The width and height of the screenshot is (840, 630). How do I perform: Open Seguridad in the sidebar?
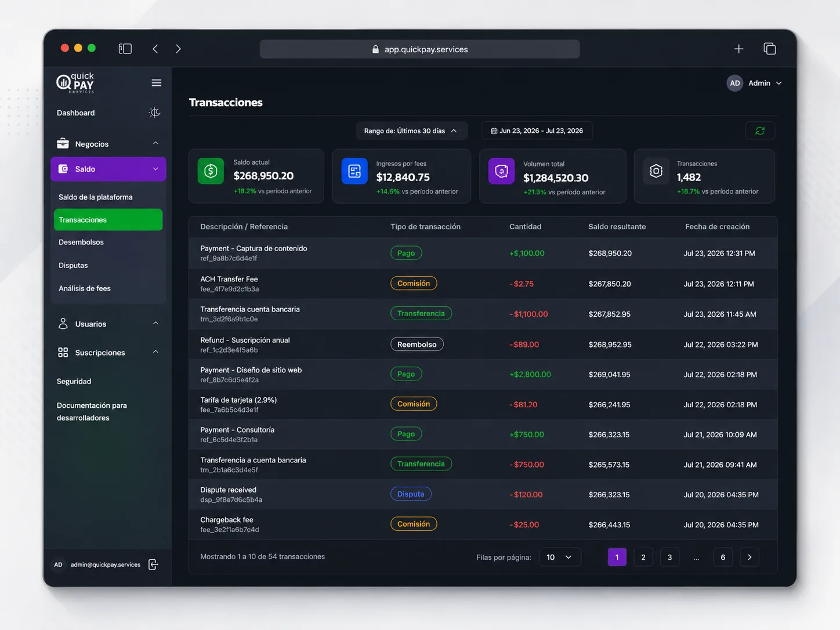coord(74,381)
